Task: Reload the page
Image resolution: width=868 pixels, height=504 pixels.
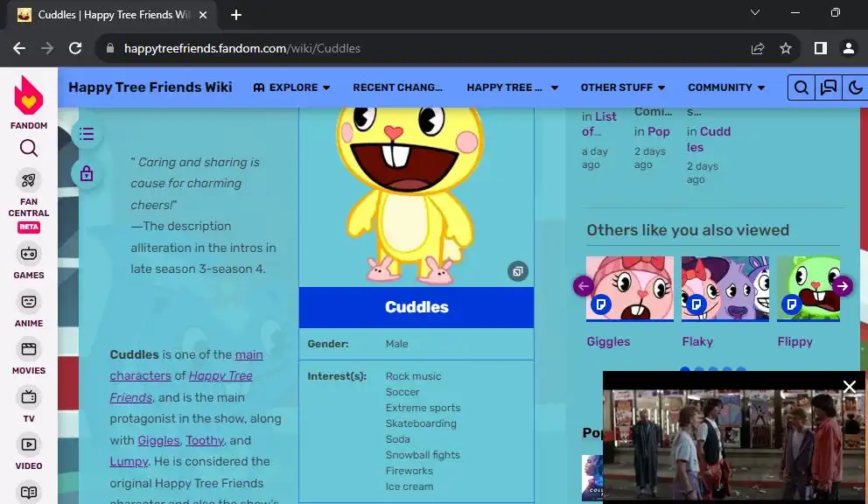Action: coord(75,49)
